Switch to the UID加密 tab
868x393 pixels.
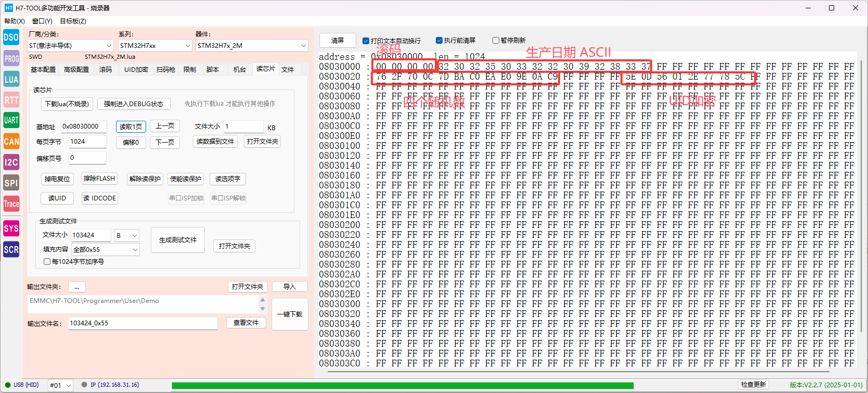coord(136,69)
